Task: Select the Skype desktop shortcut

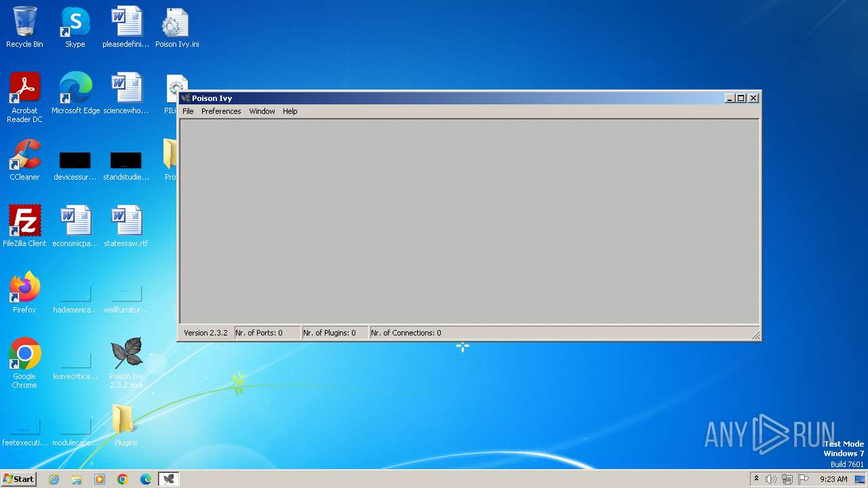Action: click(x=75, y=27)
